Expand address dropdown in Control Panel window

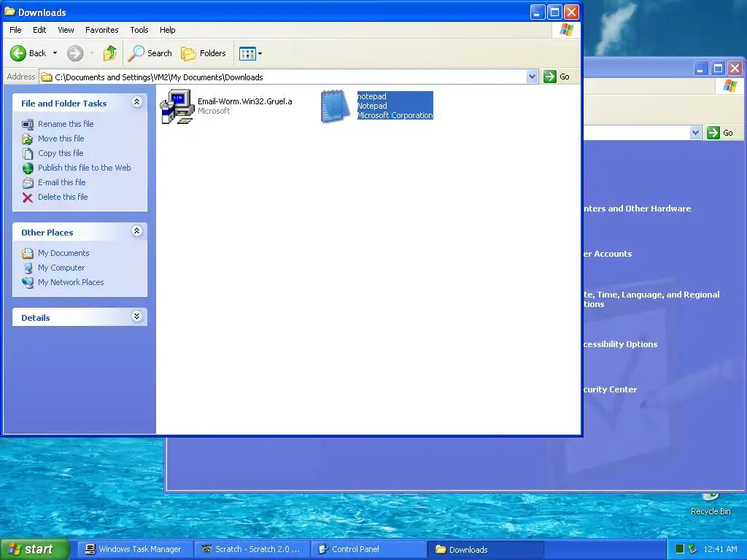point(695,133)
